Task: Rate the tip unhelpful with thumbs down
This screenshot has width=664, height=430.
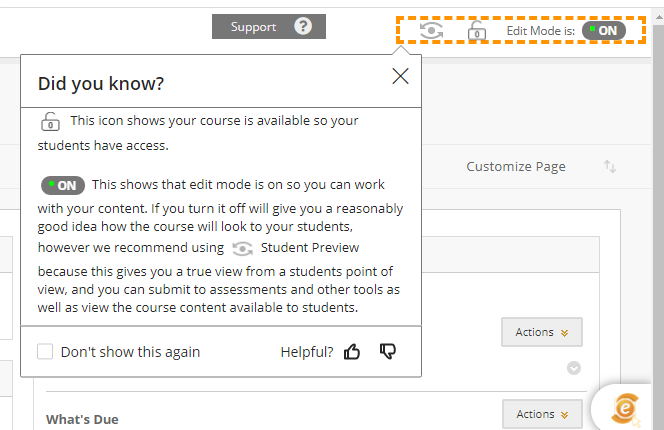Action: [388, 352]
